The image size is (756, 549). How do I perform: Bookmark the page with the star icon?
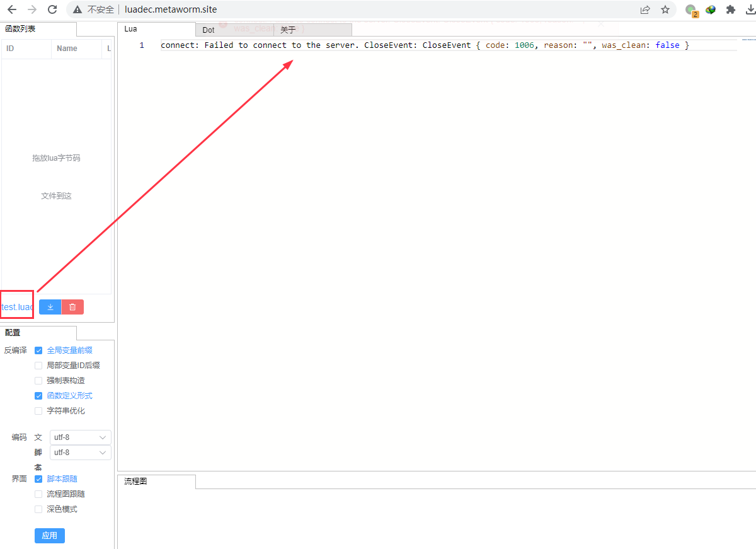(x=665, y=9)
